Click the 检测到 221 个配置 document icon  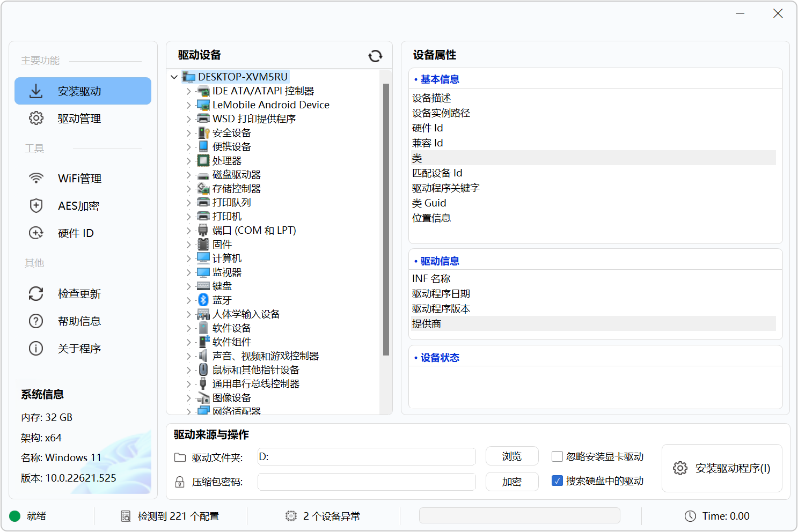(126, 516)
